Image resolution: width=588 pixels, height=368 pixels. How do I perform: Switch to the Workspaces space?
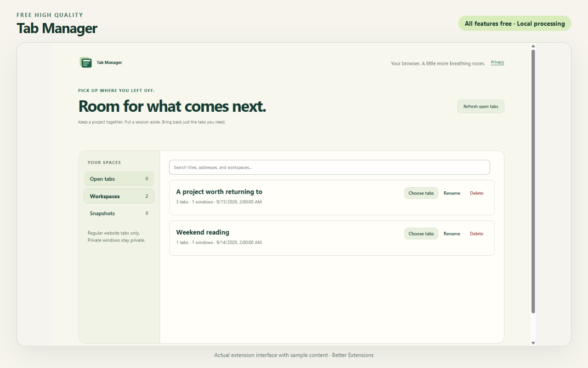(x=119, y=196)
